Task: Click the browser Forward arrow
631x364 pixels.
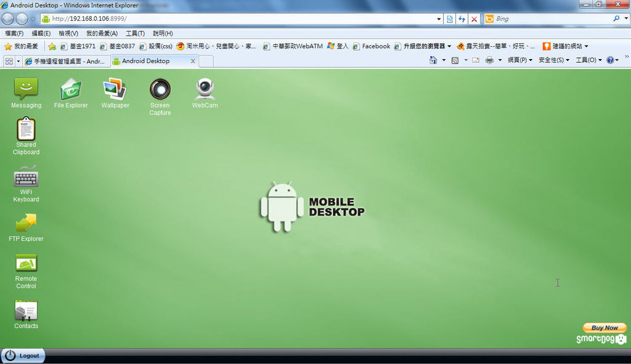Action: [x=22, y=18]
